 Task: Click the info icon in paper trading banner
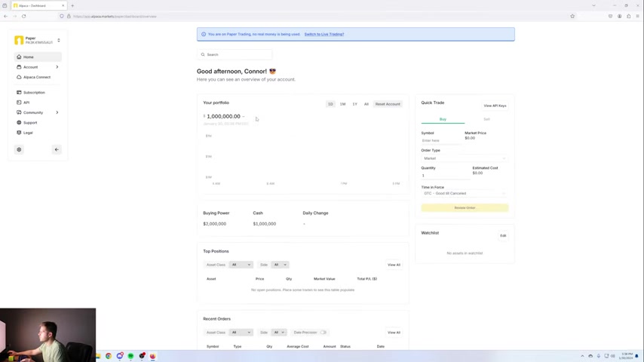tap(204, 34)
